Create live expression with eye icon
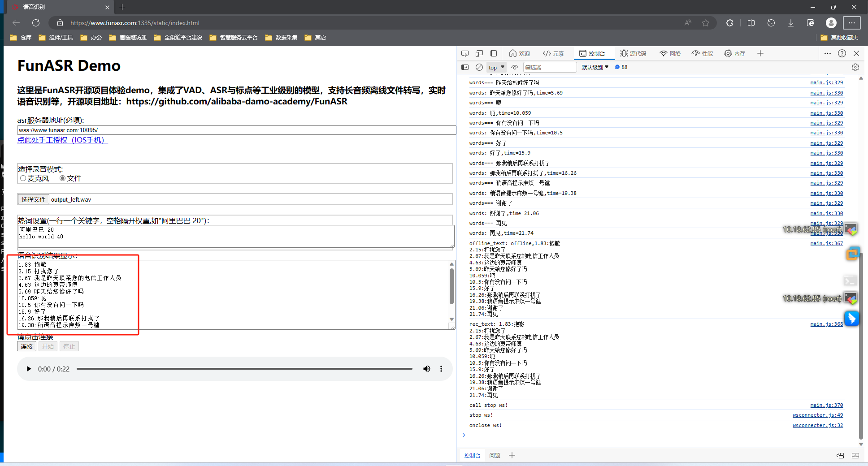Viewport: 868px width, 466px height. coord(515,67)
